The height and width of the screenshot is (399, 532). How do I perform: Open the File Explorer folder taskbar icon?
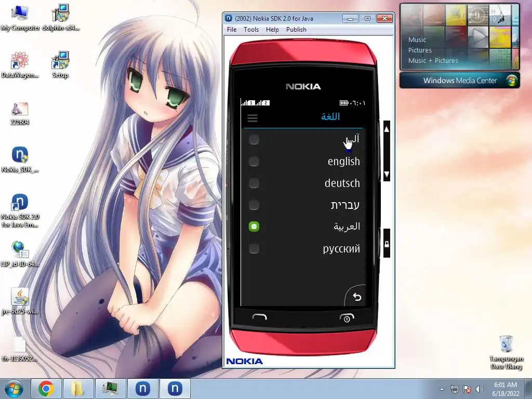point(78,389)
